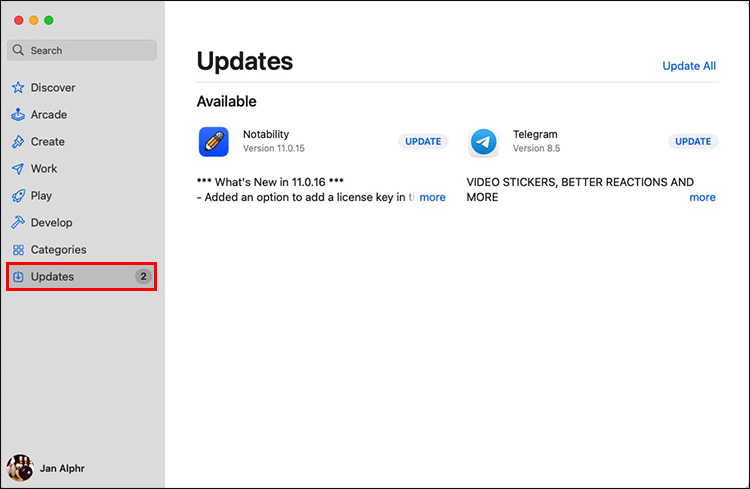Open the Discover section label
Screen dimensions: 750x489
pyautogui.click(x=53, y=88)
